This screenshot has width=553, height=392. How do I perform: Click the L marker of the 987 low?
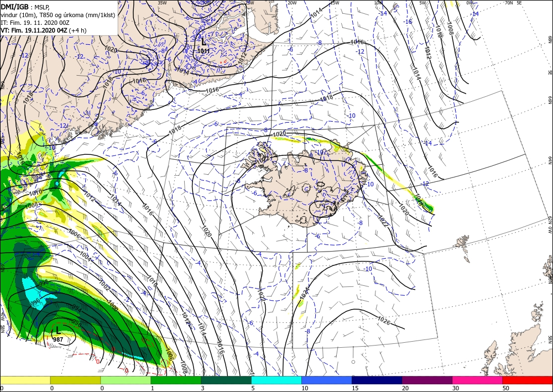pos(58,331)
